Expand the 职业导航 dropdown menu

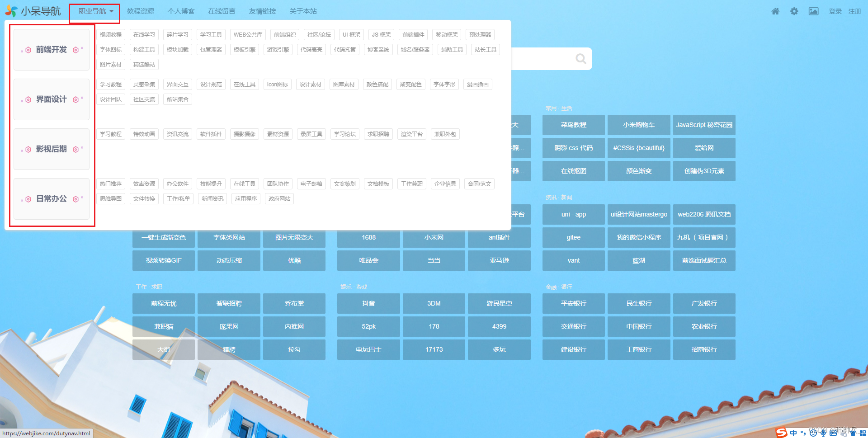click(x=96, y=11)
